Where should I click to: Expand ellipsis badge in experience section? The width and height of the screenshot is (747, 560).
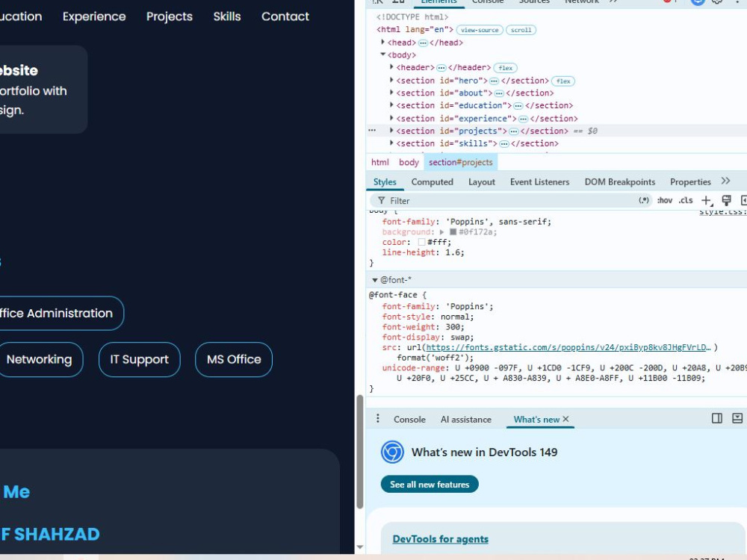(x=523, y=119)
